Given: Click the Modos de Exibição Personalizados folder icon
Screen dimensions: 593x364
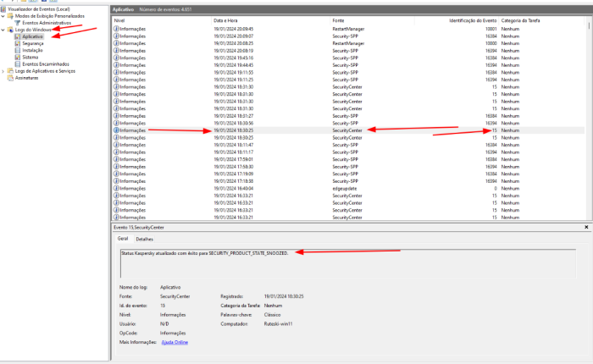Looking at the screenshot, I should tap(10, 16).
